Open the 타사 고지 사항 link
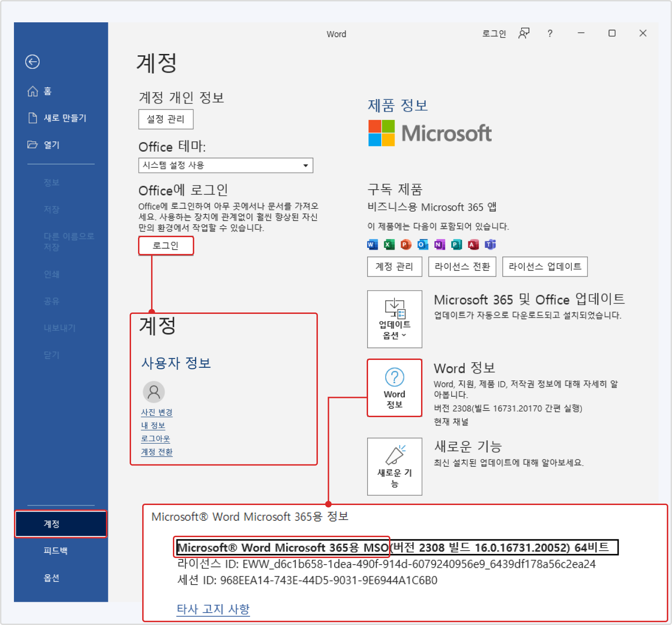This screenshot has width=672, height=625. point(213,609)
